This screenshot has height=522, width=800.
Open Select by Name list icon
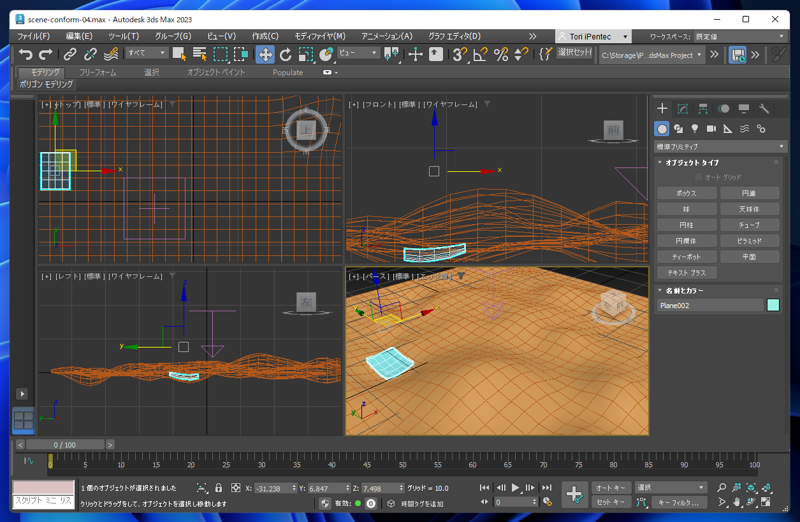[199, 54]
